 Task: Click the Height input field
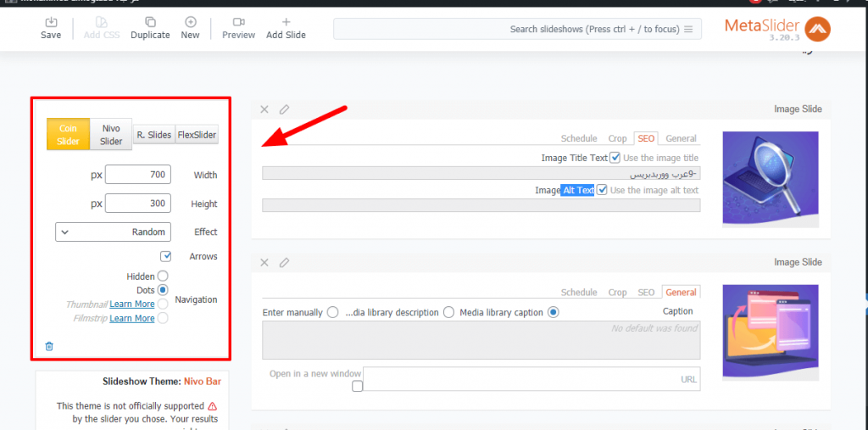[x=138, y=204]
